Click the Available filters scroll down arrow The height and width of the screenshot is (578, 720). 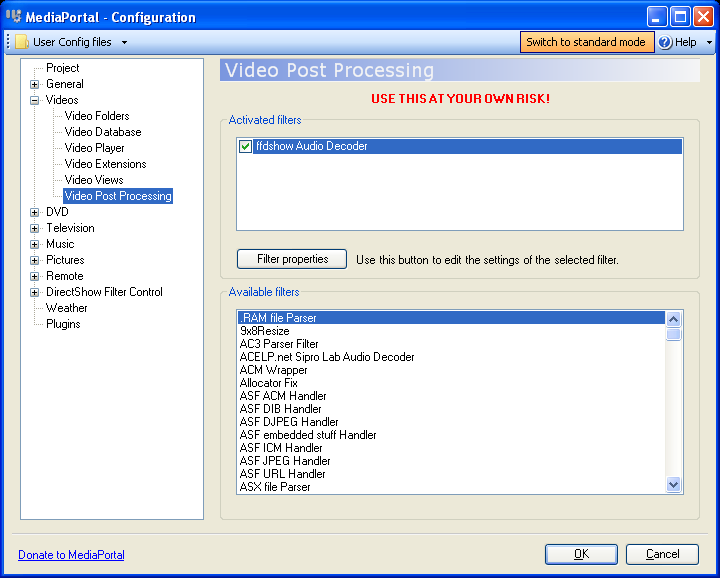click(674, 484)
